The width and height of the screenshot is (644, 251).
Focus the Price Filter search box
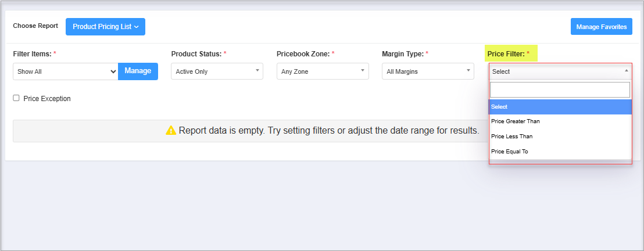tap(560, 89)
